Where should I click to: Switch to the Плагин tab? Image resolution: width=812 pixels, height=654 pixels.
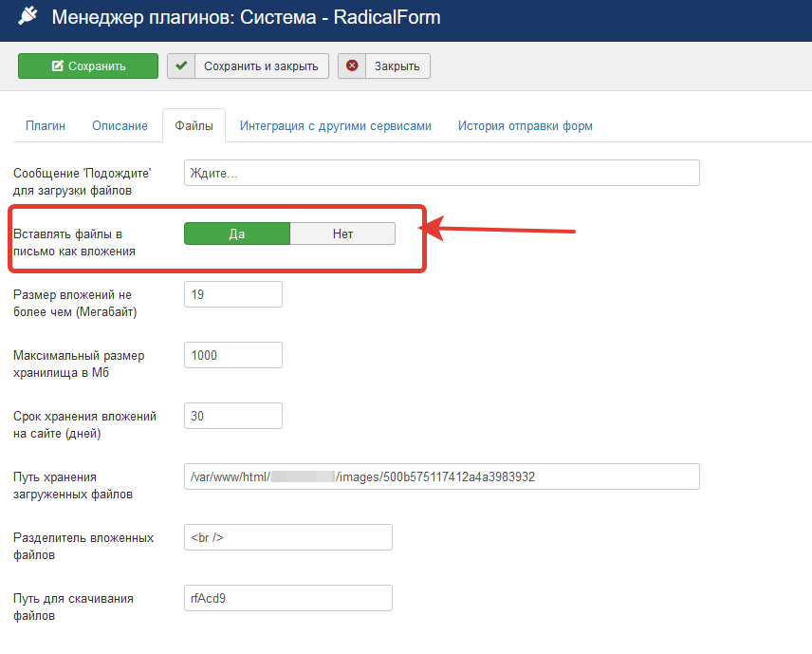point(46,125)
